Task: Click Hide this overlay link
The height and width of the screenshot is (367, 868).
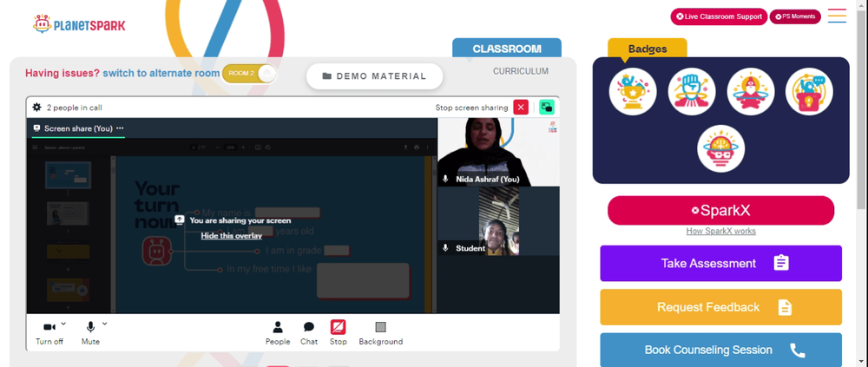Action: [x=232, y=236]
